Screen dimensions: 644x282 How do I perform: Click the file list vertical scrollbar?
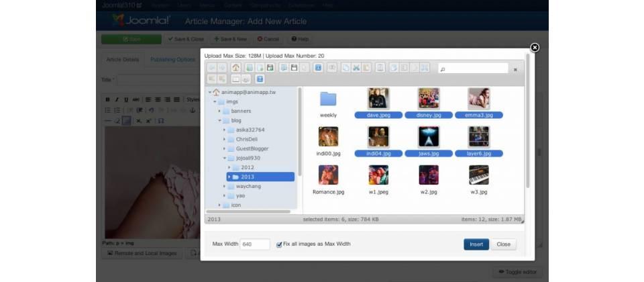coord(528,122)
